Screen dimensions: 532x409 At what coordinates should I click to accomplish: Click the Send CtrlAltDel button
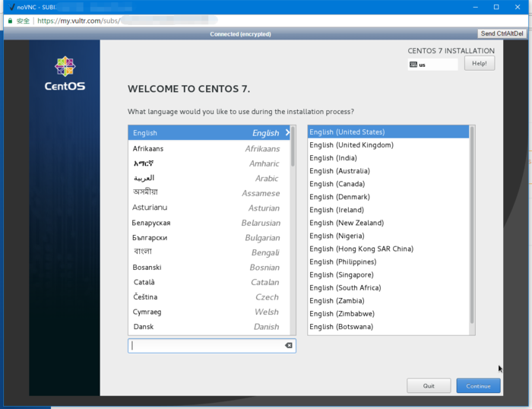[502, 33]
